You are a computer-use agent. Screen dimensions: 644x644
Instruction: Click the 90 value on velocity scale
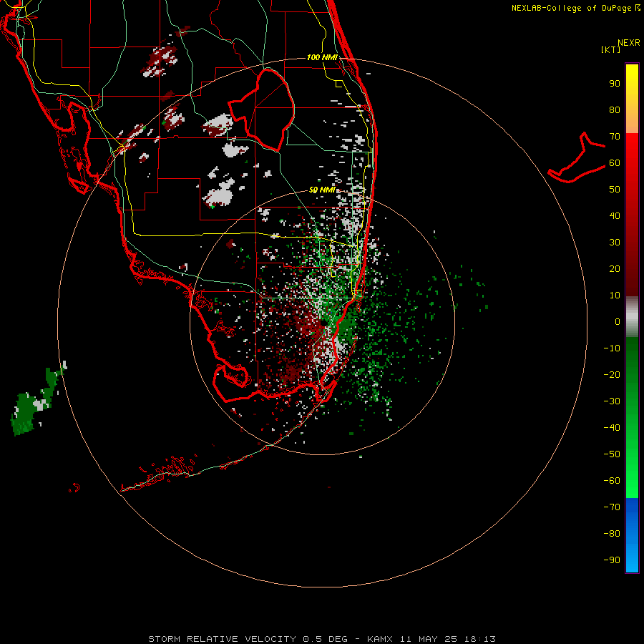click(x=615, y=84)
